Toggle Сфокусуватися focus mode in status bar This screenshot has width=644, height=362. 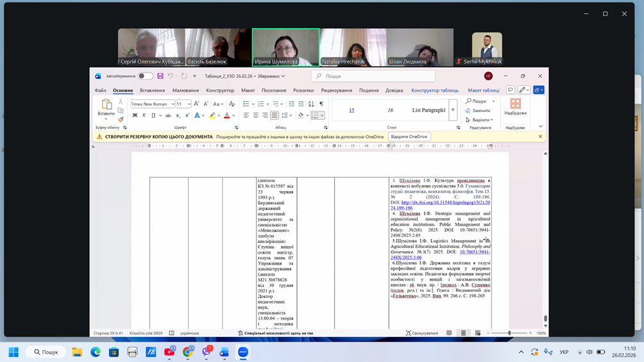pos(422,333)
